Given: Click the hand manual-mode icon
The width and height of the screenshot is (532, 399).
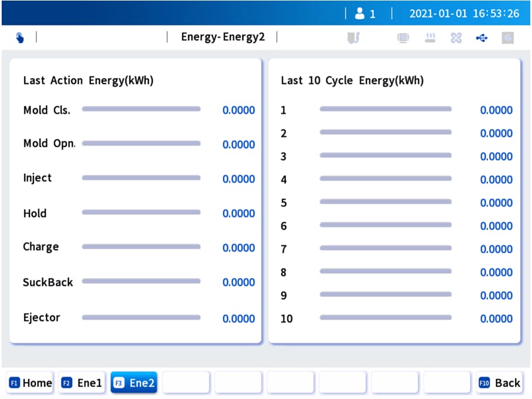Looking at the screenshot, I should point(20,38).
